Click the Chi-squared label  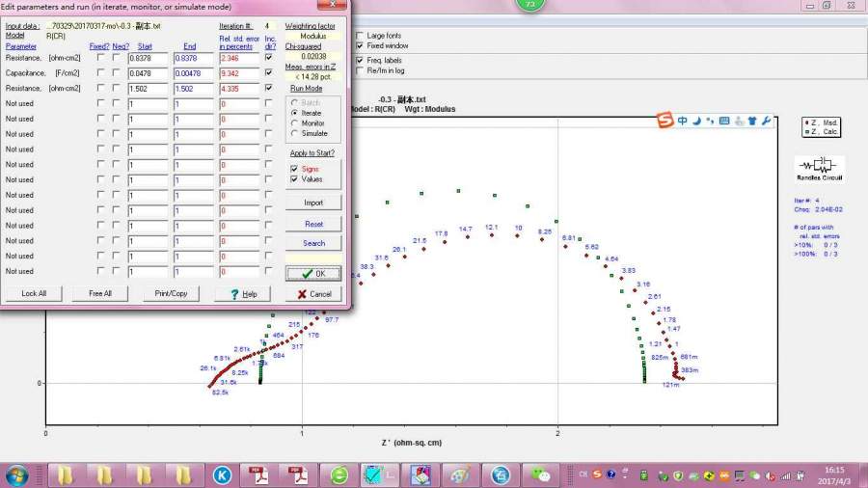[x=303, y=46]
